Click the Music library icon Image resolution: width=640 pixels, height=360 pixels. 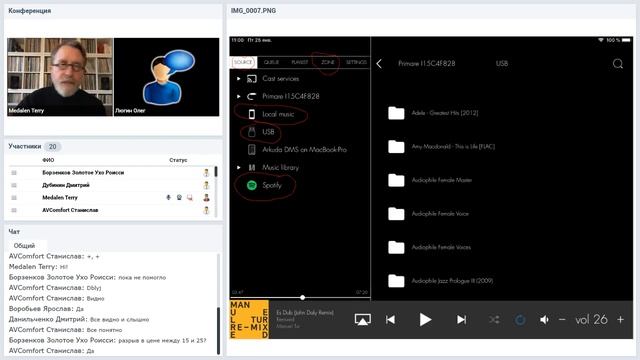[252, 167]
